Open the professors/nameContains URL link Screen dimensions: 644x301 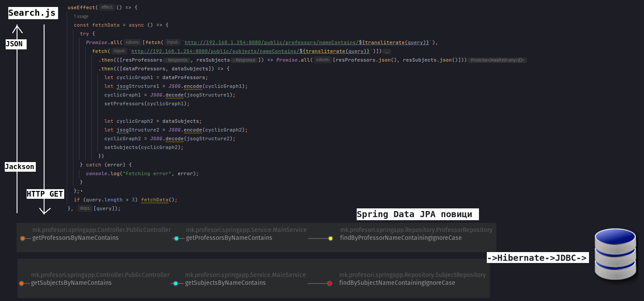click(270, 43)
